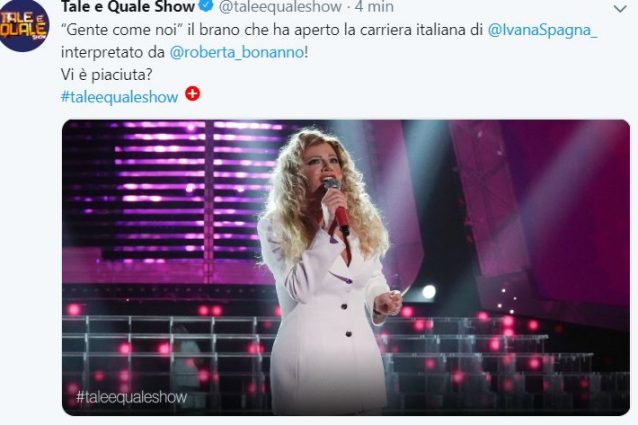Visit the @taleequaleshow handle link
The width and height of the screenshot is (638, 425).
click(x=280, y=6)
